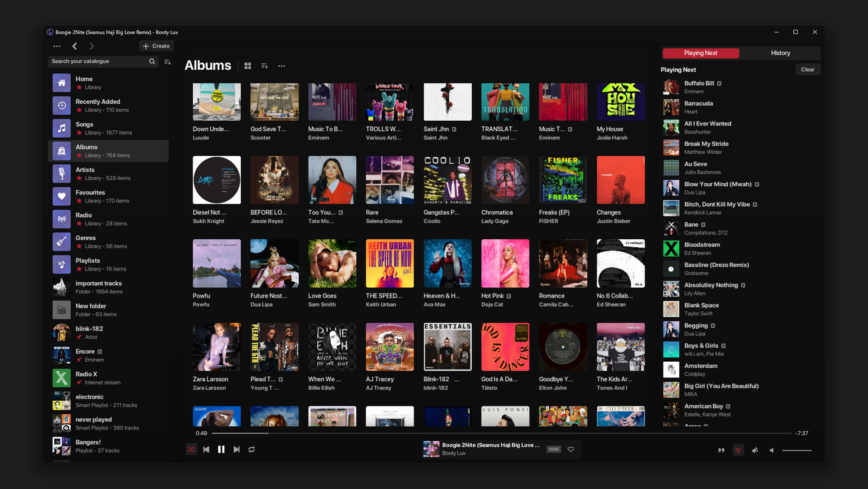
Task: Pause the current song
Action: [221, 449]
